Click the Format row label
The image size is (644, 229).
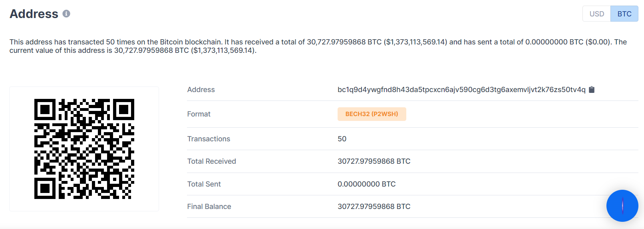pyautogui.click(x=199, y=114)
